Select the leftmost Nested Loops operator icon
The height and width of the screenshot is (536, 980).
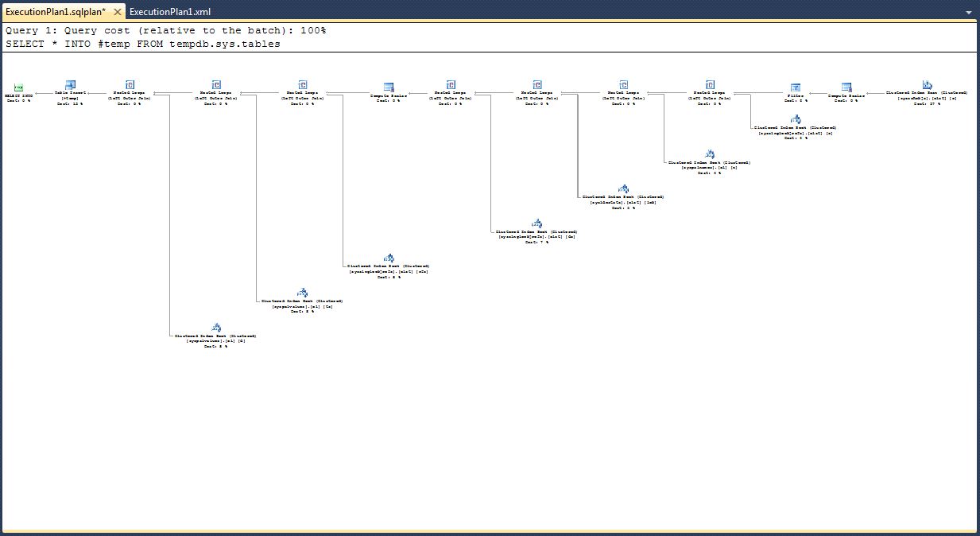(130, 85)
